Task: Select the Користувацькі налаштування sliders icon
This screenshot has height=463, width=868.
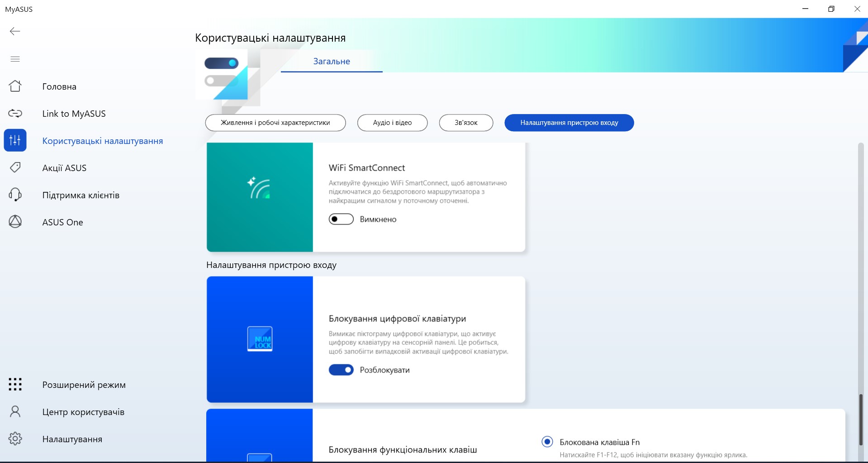Action: [15, 140]
